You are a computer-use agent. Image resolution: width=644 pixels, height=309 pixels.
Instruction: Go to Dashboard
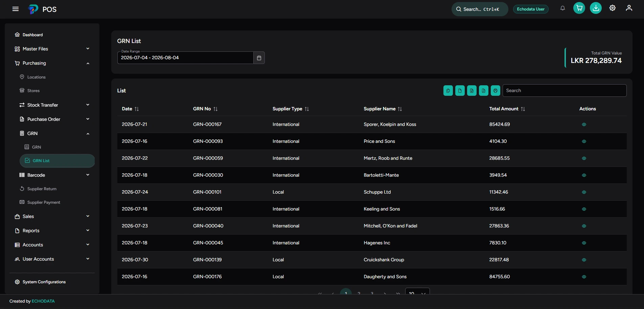click(52, 35)
